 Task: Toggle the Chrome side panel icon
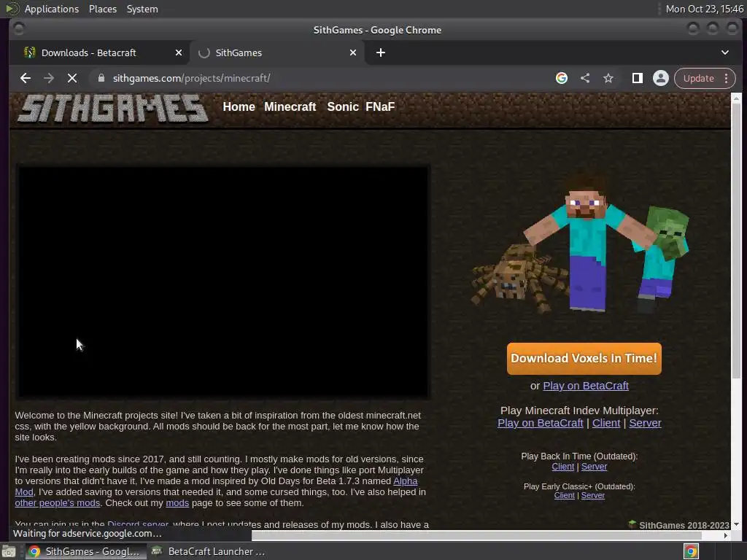click(638, 78)
